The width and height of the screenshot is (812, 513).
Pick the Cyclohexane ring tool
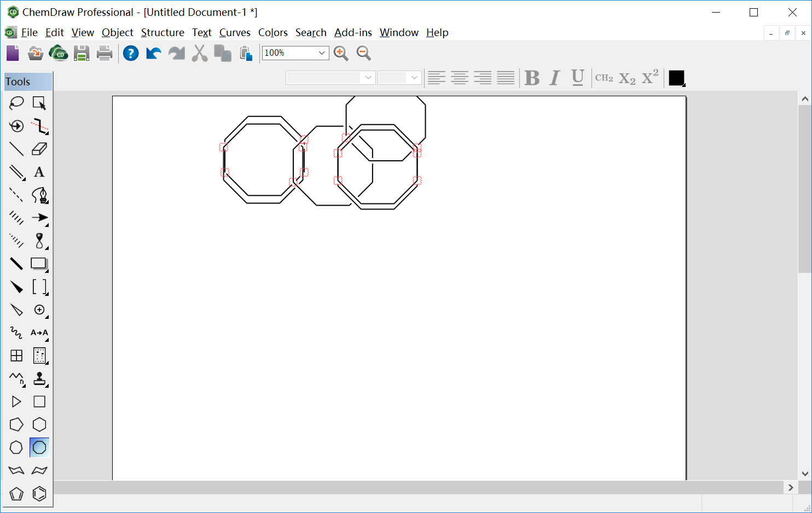39,424
